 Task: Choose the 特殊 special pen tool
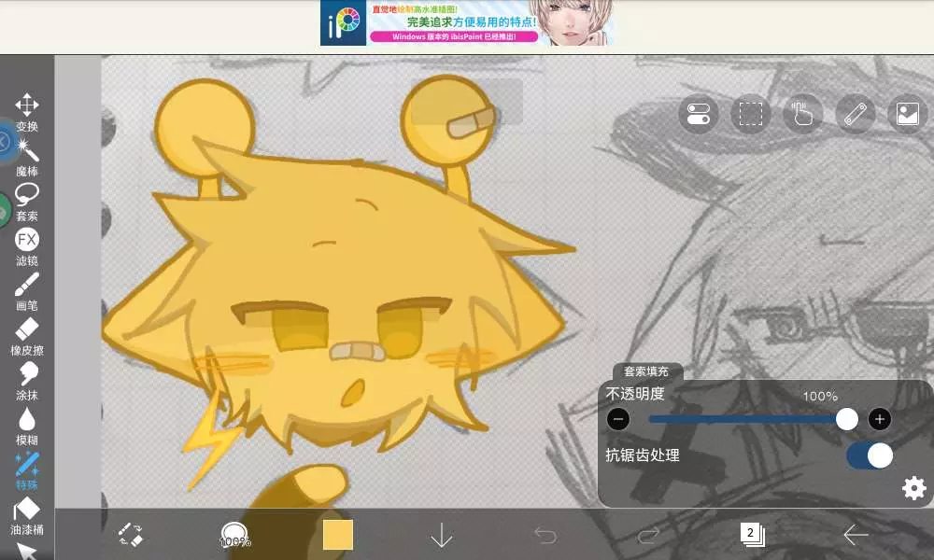coord(27,470)
